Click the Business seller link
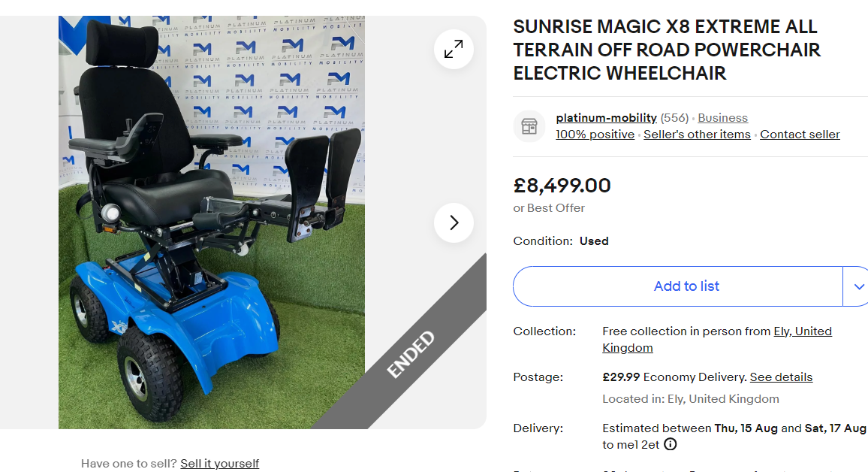 pos(722,118)
